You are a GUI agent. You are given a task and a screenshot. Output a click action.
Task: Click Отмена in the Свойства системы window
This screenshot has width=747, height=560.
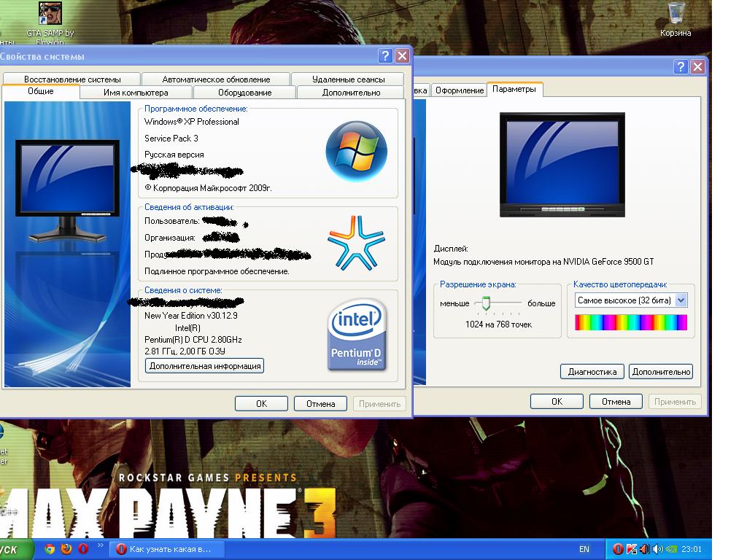pos(321,404)
